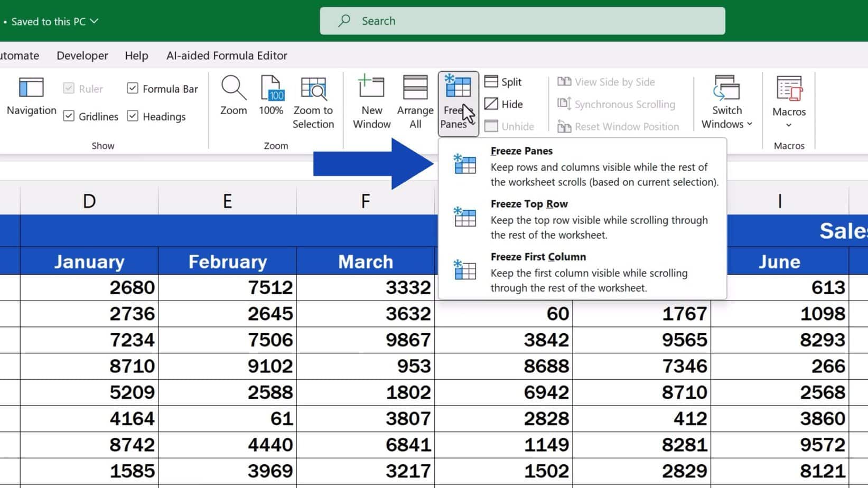Expand the Switch Windows dropdown
This screenshot has width=868, height=488.
click(727, 103)
